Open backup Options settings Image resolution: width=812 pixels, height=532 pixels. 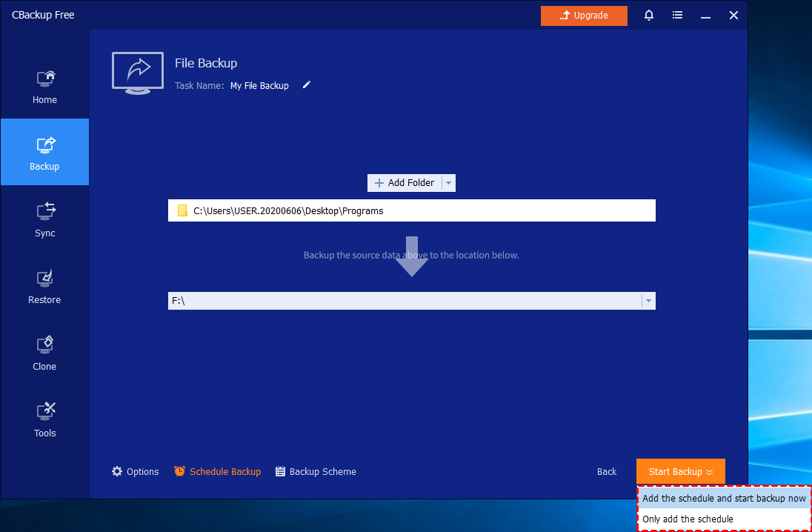point(136,472)
